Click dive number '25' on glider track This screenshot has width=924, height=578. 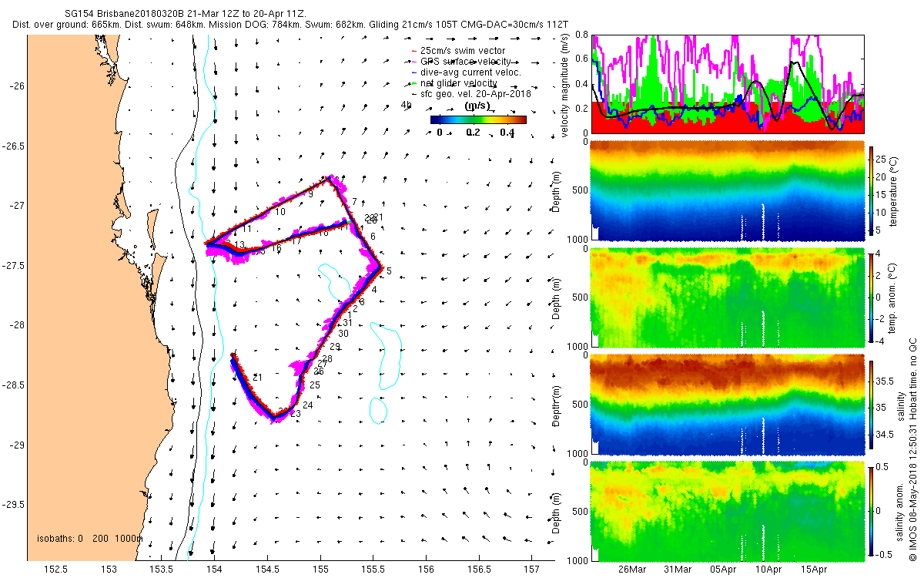[314, 384]
